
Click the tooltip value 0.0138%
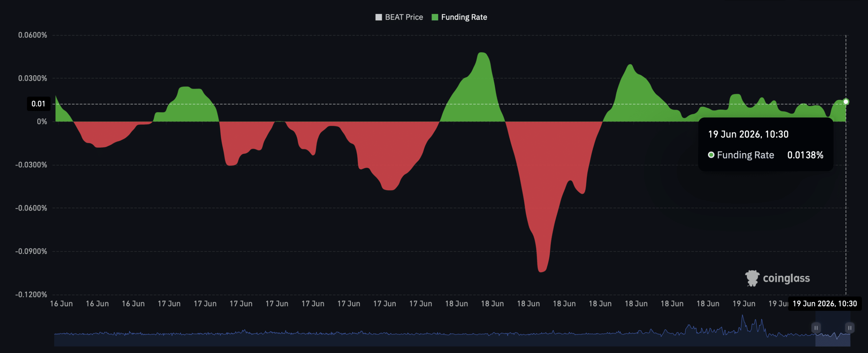pyautogui.click(x=805, y=155)
